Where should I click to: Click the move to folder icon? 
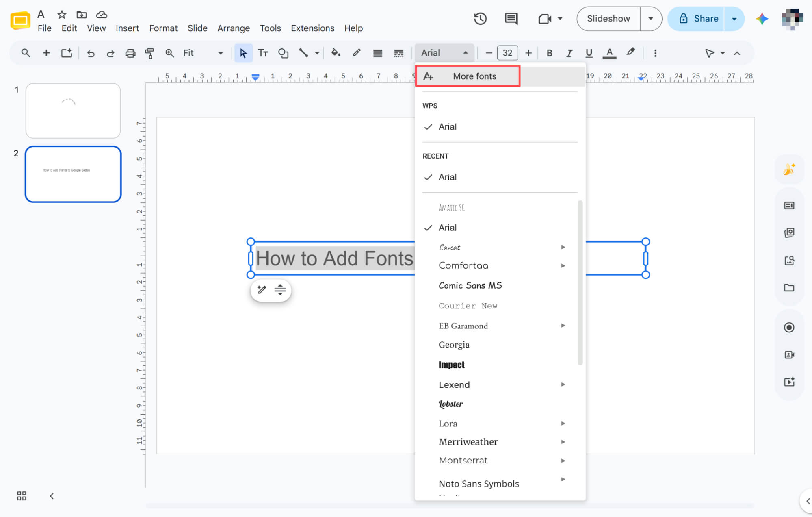[82, 15]
